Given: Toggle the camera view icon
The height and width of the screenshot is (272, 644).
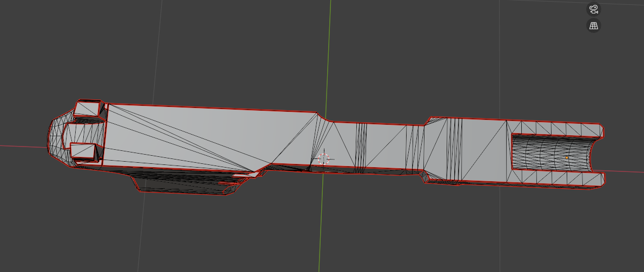Looking at the screenshot, I should coord(594,9).
